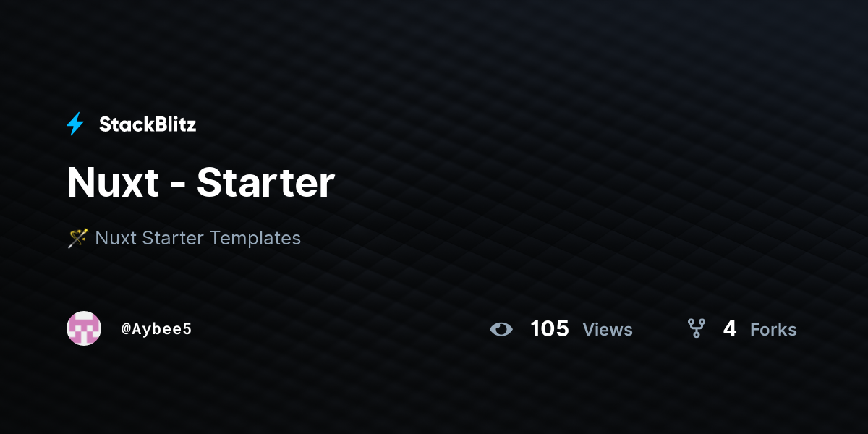
Task: Click the Nuxt - Starter project title
Action: click(x=200, y=182)
